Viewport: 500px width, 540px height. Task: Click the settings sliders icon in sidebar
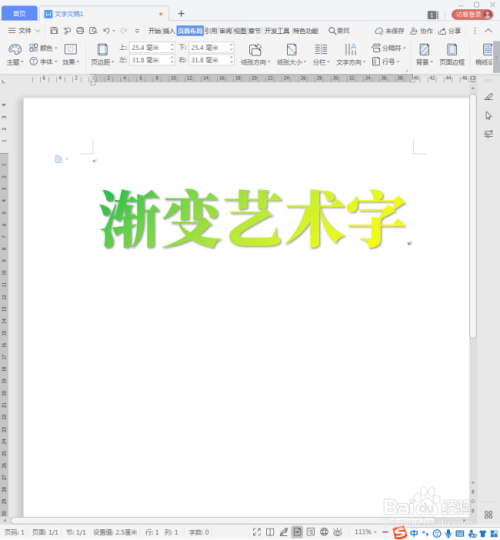coord(488,134)
